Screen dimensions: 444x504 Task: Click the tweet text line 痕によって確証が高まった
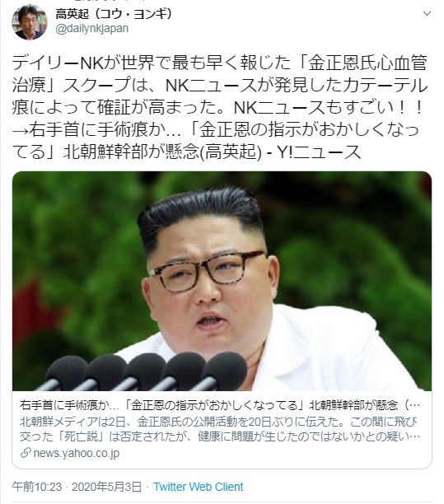pyautogui.click(x=217, y=107)
